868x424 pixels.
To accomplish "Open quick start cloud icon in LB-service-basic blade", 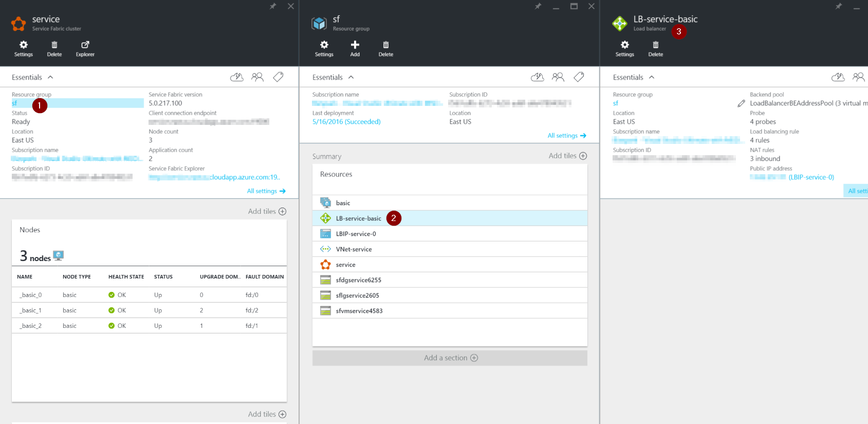I will [838, 77].
